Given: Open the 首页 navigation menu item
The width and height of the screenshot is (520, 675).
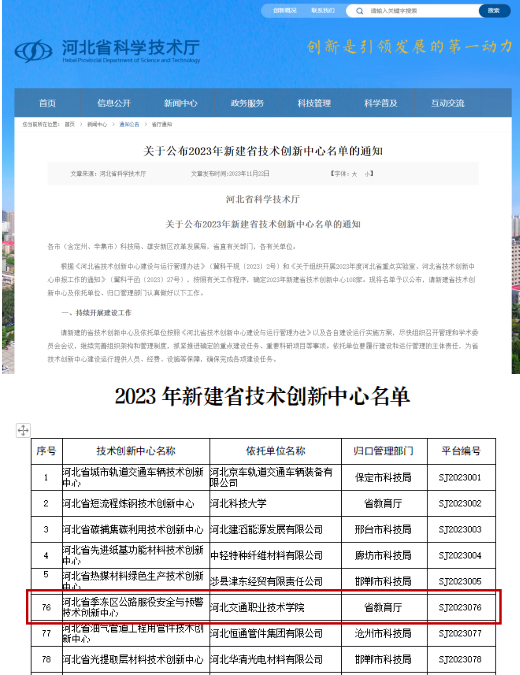Looking at the screenshot, I should (47, 103).
